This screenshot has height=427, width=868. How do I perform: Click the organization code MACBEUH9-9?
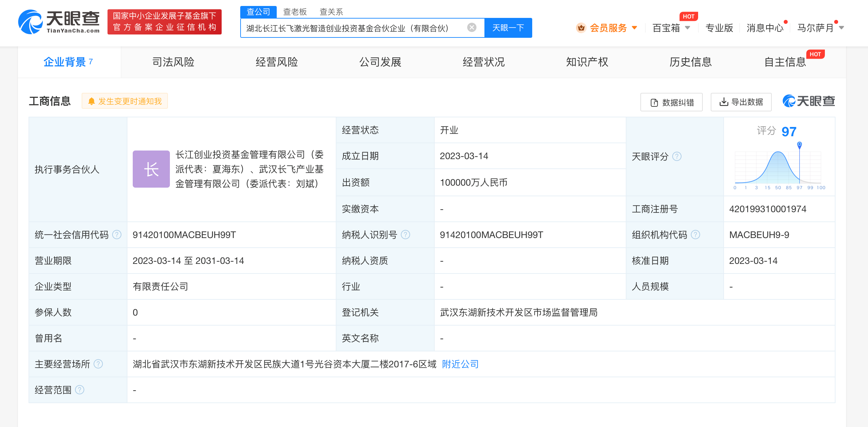[759, 235]
